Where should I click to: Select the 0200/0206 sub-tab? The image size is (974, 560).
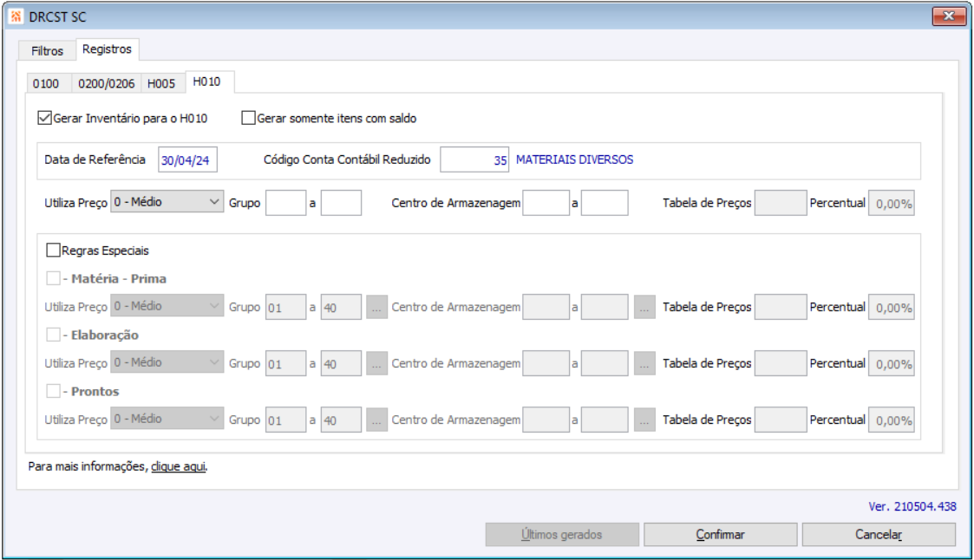106,84
